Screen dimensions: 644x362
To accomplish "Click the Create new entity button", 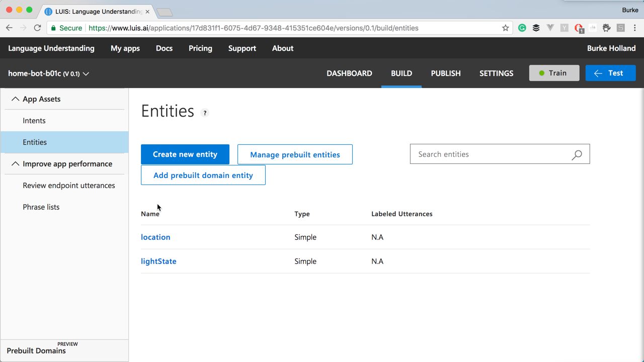I will [x=185, y=154].
